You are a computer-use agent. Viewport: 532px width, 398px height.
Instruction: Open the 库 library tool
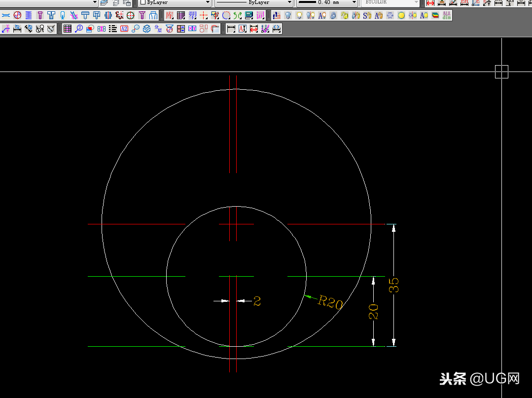coord(170,15)
